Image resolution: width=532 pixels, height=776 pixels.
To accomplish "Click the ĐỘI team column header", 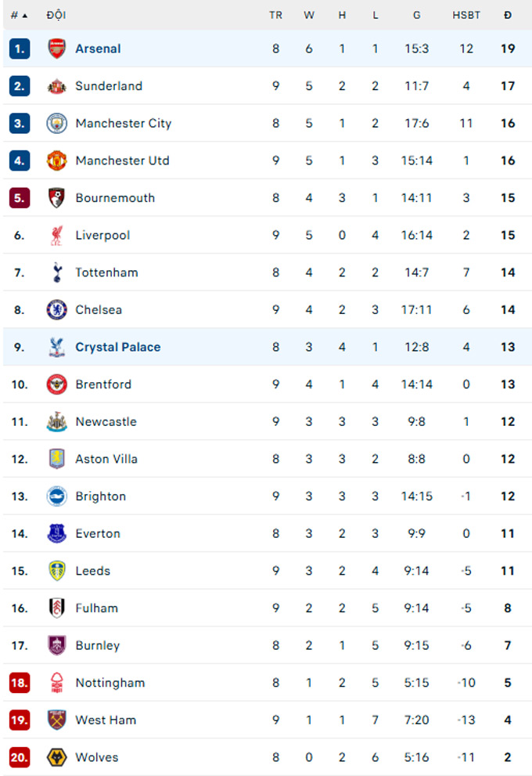I will [56, 15].
